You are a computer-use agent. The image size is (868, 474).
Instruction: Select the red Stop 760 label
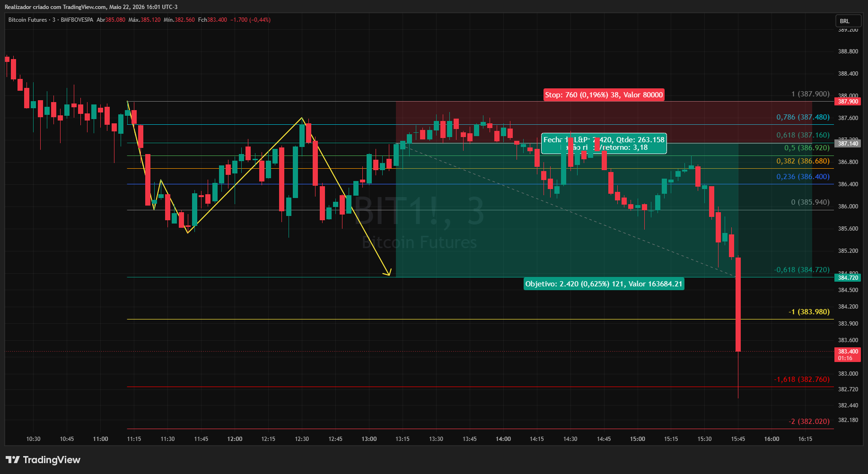coord(604,95)
